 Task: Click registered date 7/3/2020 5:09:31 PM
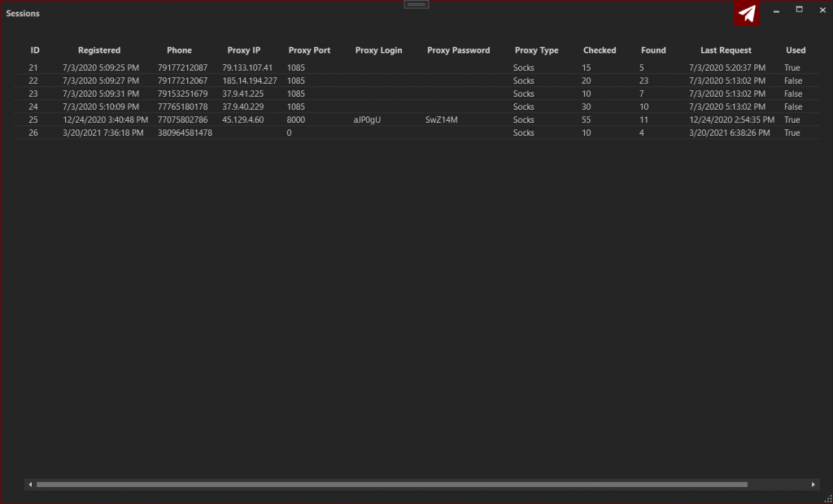coord(101,93)
